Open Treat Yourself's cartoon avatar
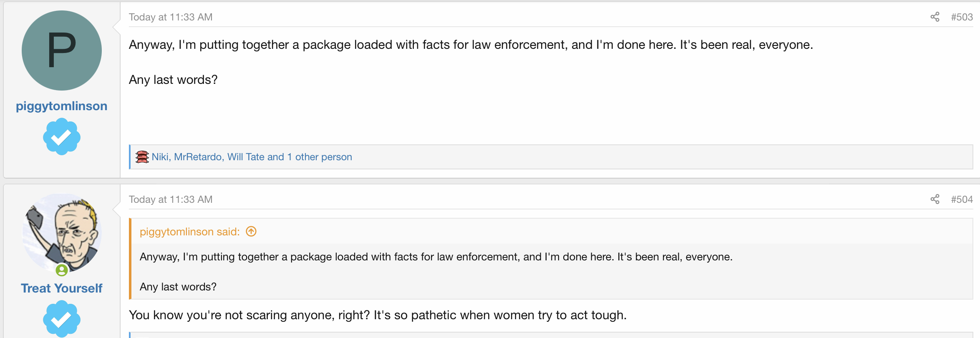Screen dimensions: 980x338 [x=62, y=232]
